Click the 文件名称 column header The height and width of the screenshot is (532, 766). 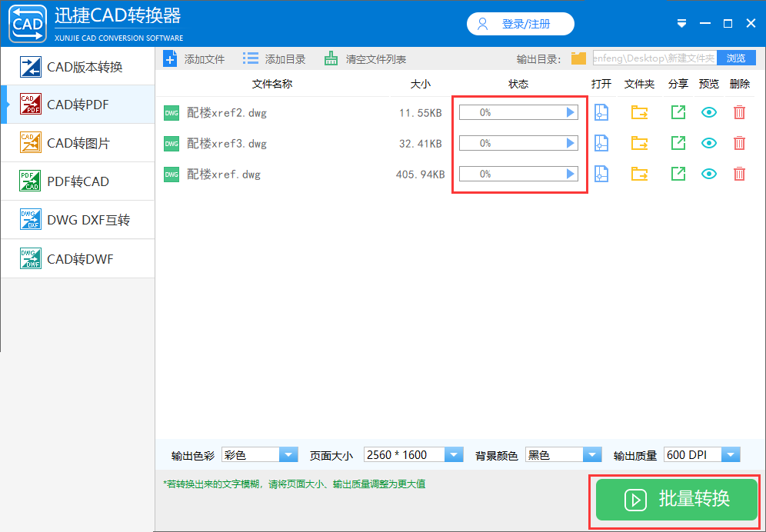click(272, 84)
